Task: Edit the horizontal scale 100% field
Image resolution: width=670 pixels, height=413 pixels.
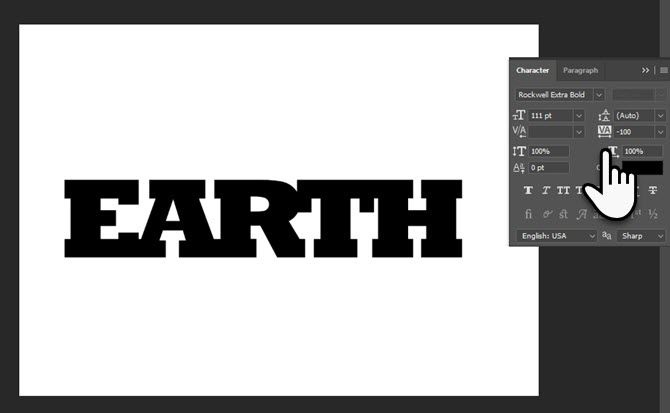Action: click(643, 151)
